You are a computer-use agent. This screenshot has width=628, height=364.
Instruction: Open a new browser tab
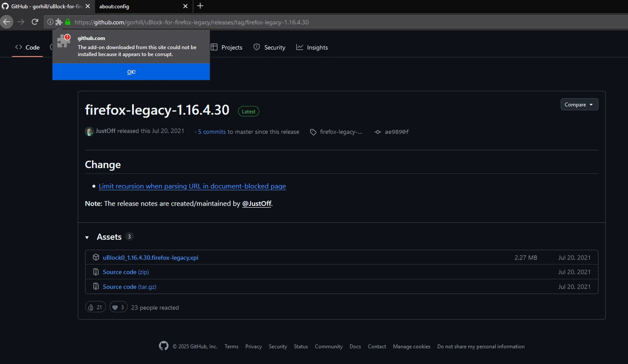tap(200, 6)
